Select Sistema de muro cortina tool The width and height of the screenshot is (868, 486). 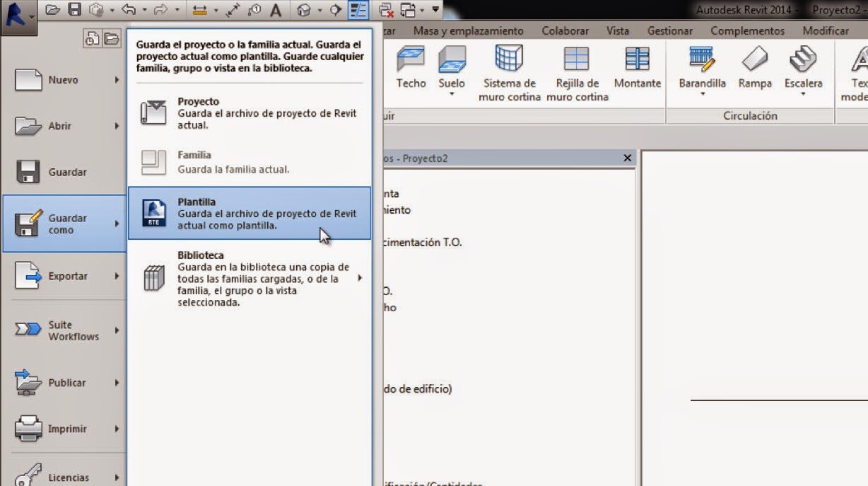tap(510, 74)
